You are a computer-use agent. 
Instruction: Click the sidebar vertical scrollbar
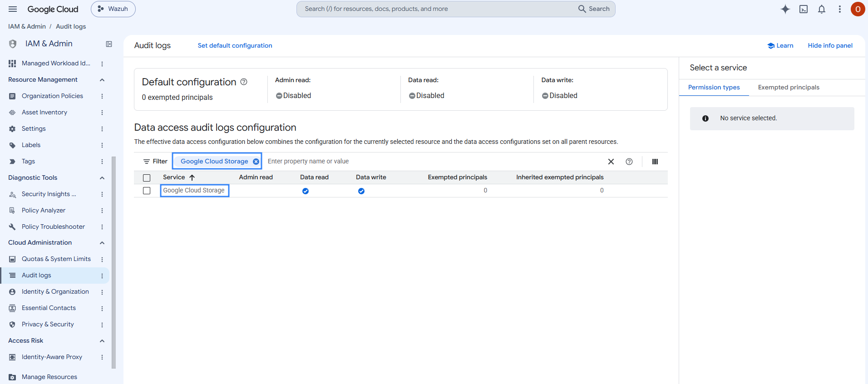[113, 262]
